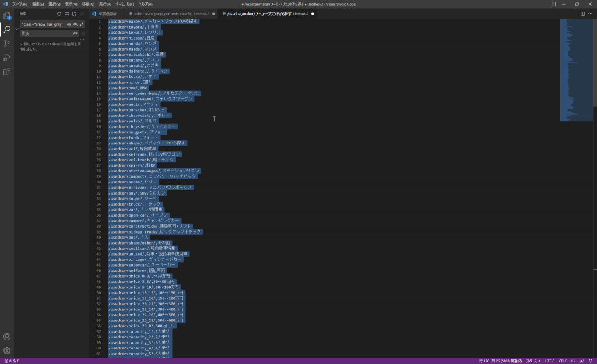Change language mode Ini
Screen dimensions: 597x364
[x=573, y=361]
